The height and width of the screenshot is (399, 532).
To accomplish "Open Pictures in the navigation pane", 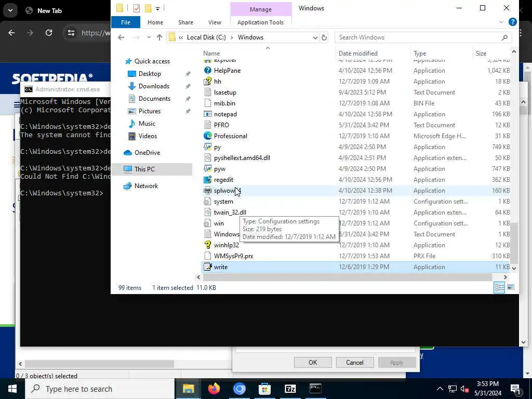I will pyautogui.click(x=149, y=111).
